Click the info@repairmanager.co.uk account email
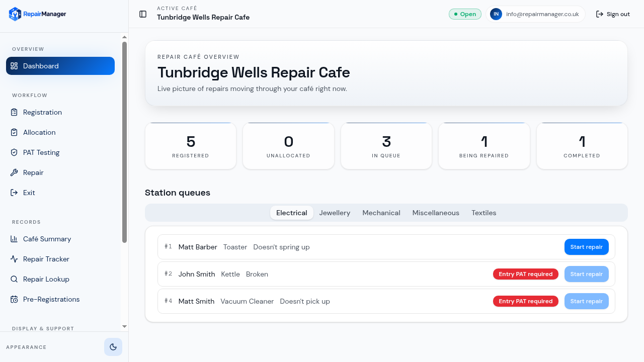This screenshot has height=362, width=644. 542,14
